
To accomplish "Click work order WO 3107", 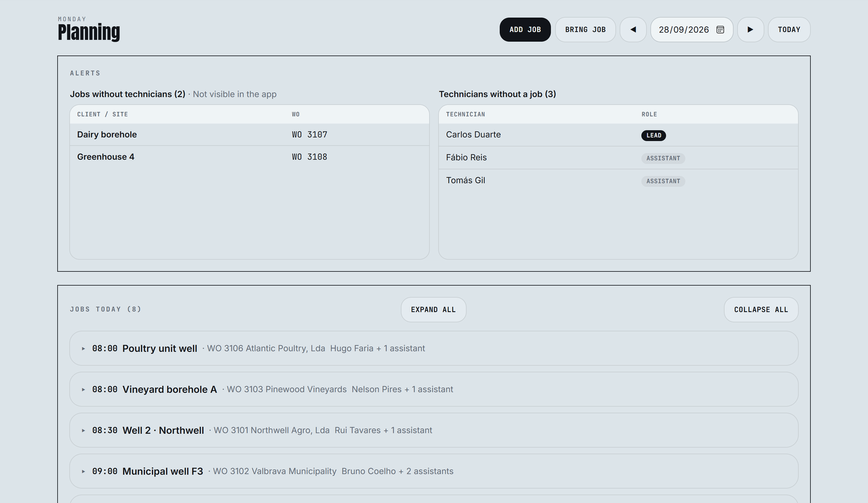I will tap(310, 134).
